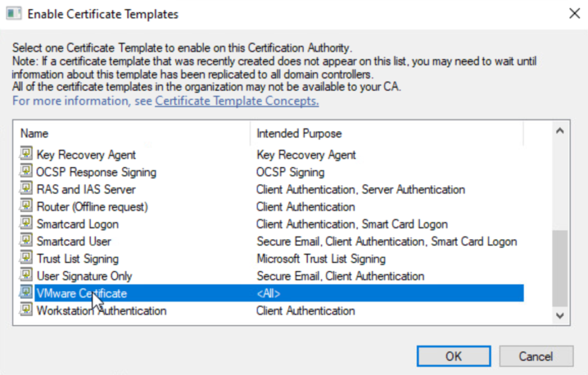
Task: Close the Enable Certificate Templates window
Action: [x=574, y=14]
